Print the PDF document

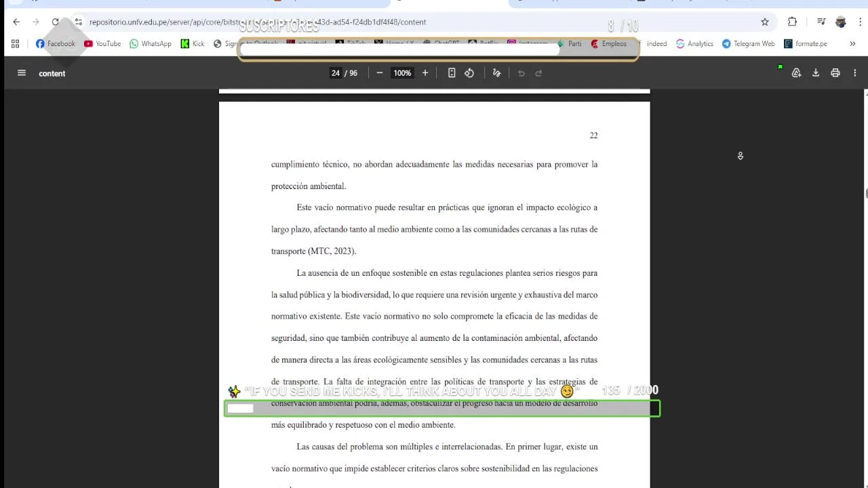(x=835, y=73)
